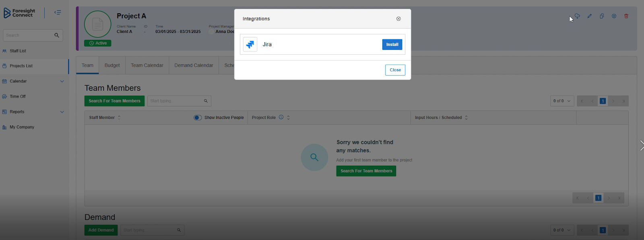Click the red trash delete project icon
Image resolution: width=644 pixels, height=240 pixels.
click(x=626, y=16)
